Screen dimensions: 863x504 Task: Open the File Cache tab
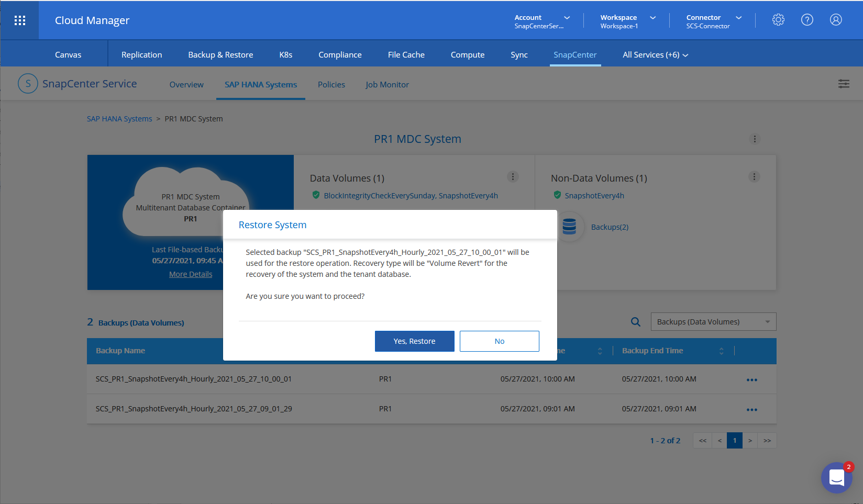(x=406, y=55)
